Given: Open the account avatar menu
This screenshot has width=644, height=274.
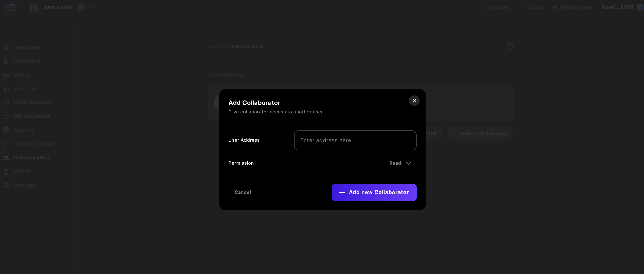Looking at the screenshot, I should point(640,7).
